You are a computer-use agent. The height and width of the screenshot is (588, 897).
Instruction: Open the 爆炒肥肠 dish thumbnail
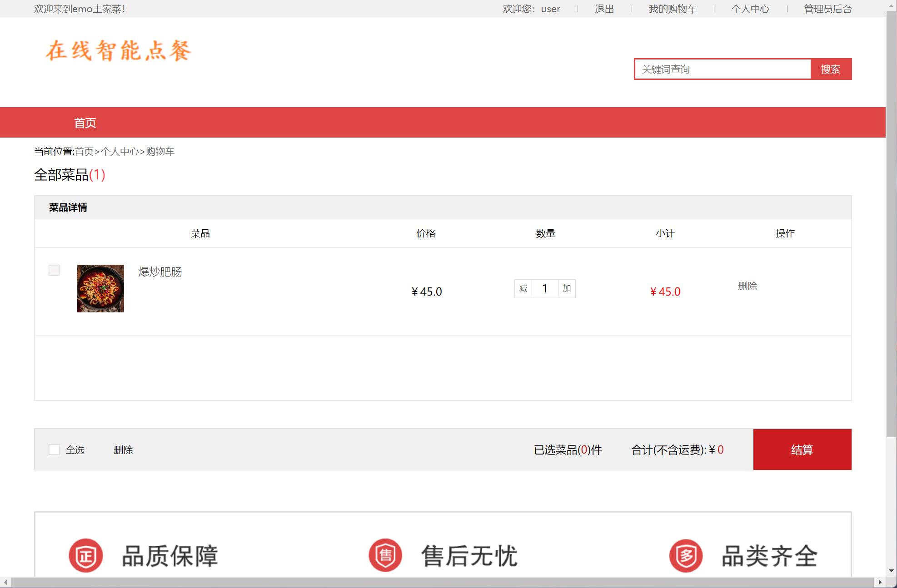(100, 288)
